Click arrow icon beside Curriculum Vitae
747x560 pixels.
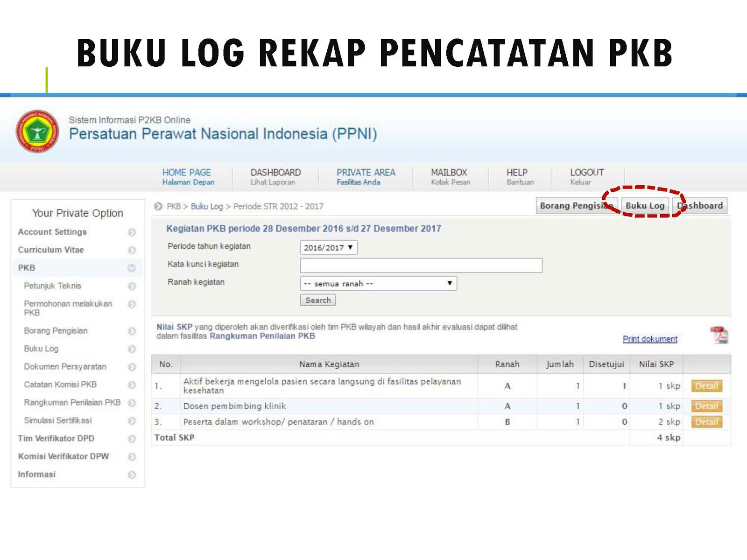tap(132, 250)
